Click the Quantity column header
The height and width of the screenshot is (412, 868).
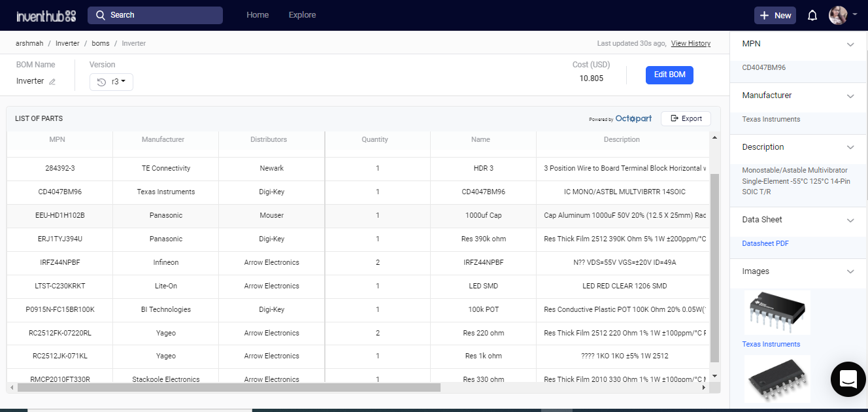click(375, 139)
